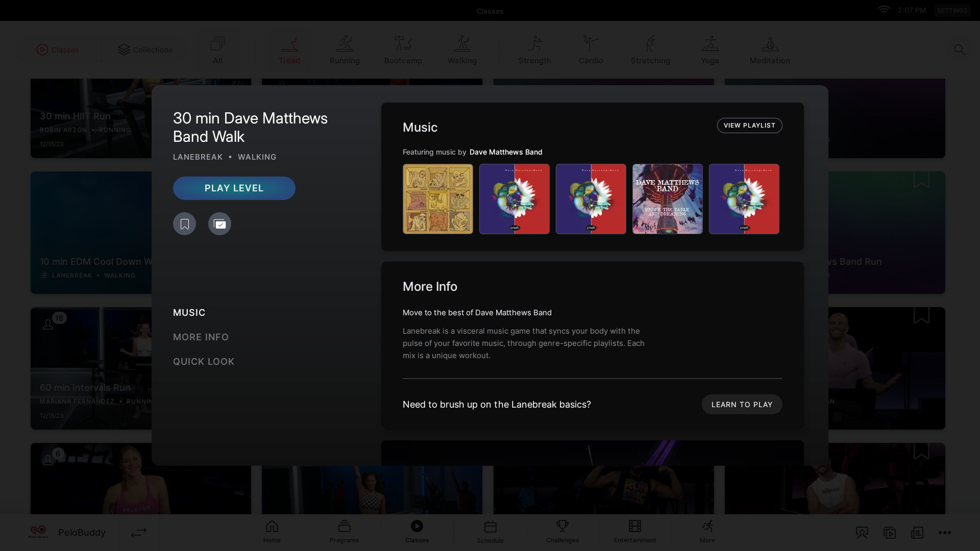
Task: Switch to the top Classes tab
Action: click(x=58, y=49)
